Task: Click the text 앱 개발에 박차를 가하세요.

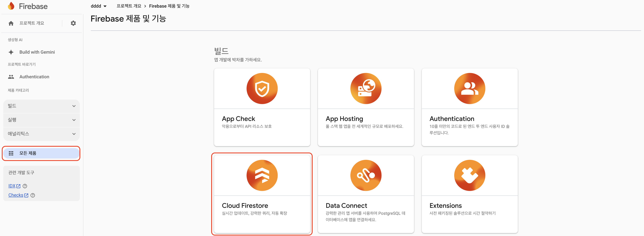Action: pos(238,60)
